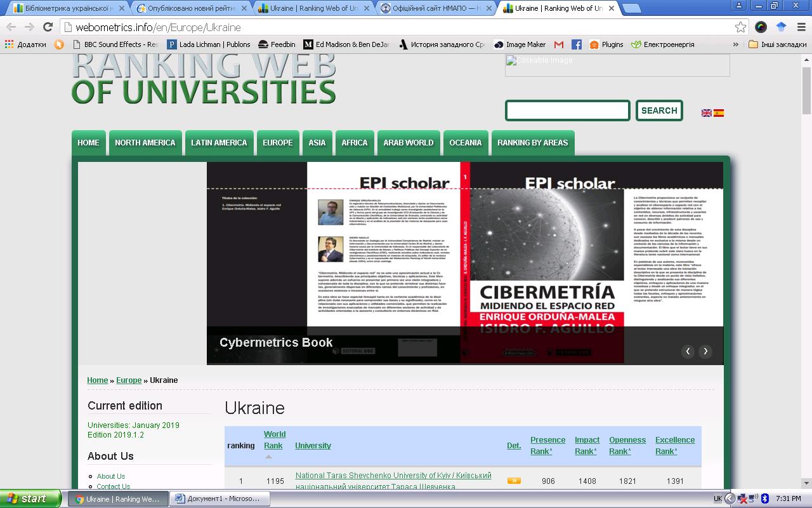812x508 pixels.
Task: Open Ed Madison & Ben DeJarnette bookmark
Action: coord(348,44)
